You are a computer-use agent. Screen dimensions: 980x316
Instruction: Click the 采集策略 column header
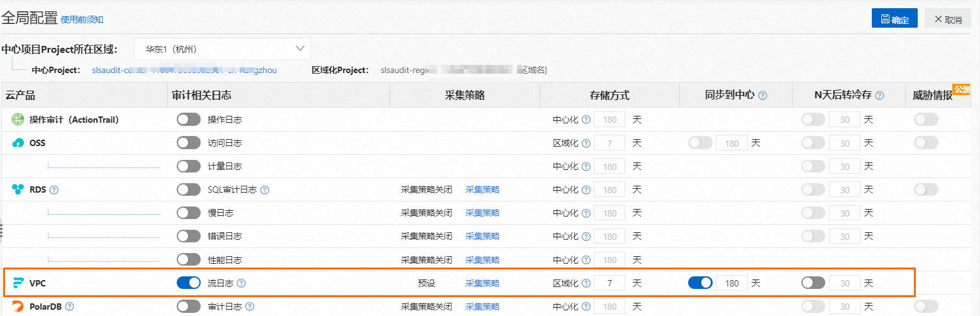coord(465,96)
